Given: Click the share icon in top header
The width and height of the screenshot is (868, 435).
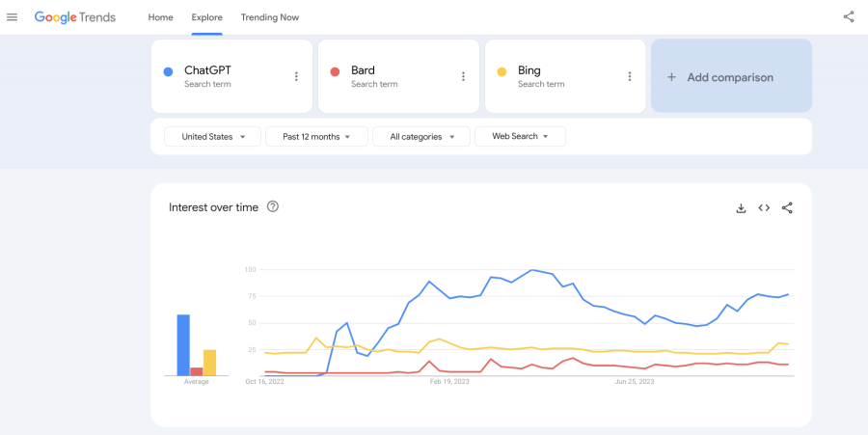Looking at the screenshot, I should coord(849,16).
